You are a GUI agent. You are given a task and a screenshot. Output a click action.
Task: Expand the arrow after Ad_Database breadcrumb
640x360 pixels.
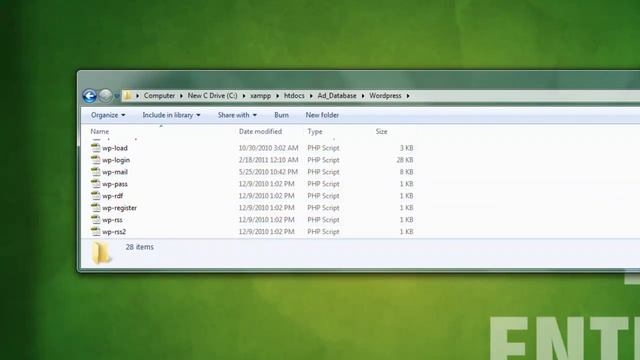pos(363,96)
